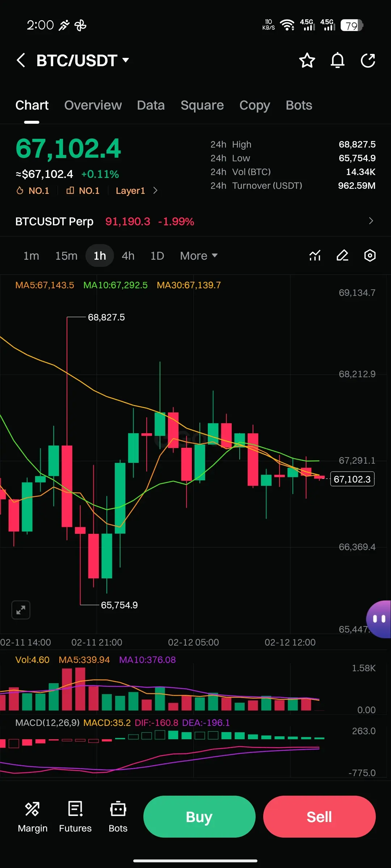The height and width of the screenshot is (868, 391).
Task: Switch to the Overview tab
Action: pyautogui.click(x=93, y=105)
